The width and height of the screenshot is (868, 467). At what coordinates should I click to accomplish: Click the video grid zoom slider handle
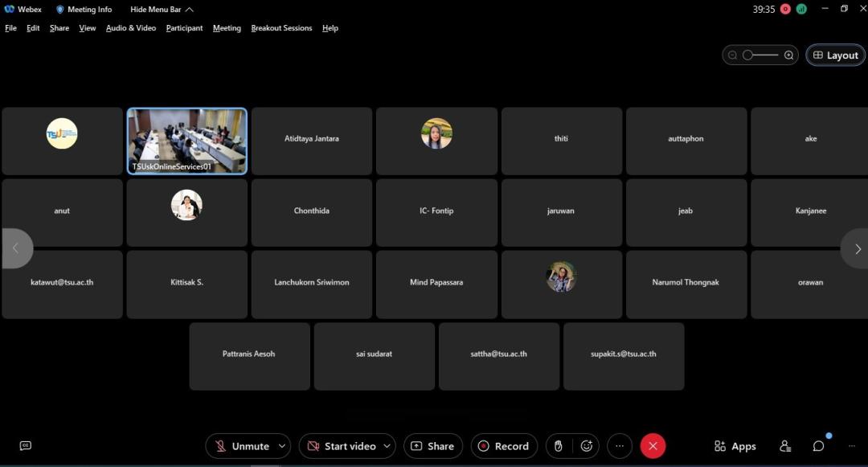pos(747,55)
